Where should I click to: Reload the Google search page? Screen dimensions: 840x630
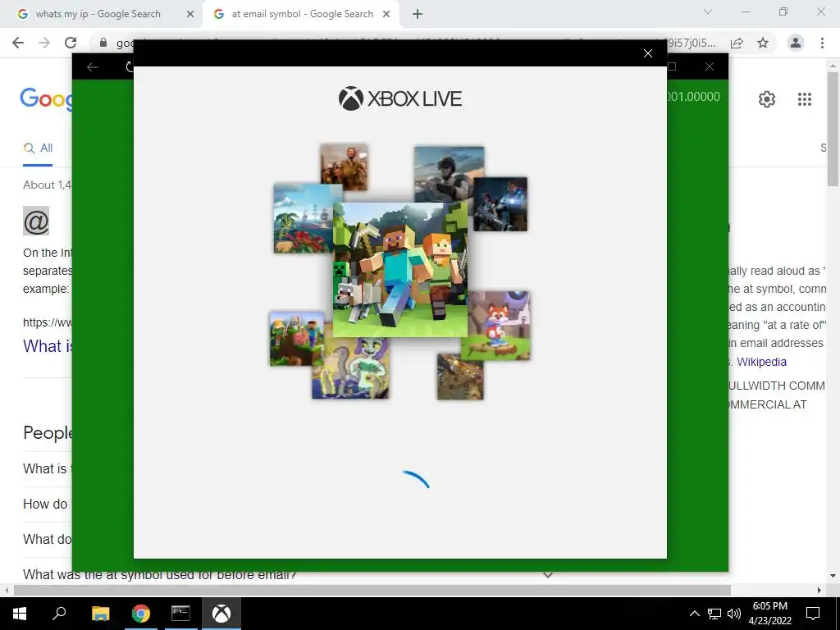[x=71, y=43]
